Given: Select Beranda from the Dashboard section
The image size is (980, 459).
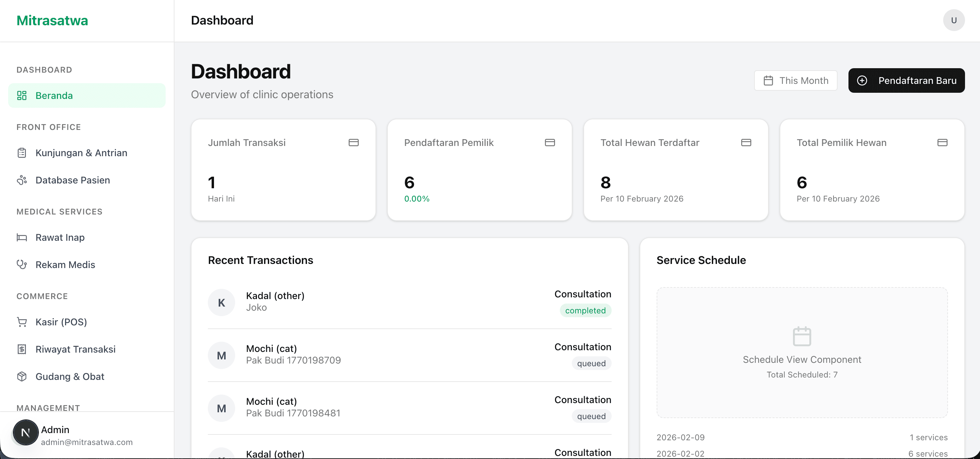Looking at the screenshot, I should [53, 95].
